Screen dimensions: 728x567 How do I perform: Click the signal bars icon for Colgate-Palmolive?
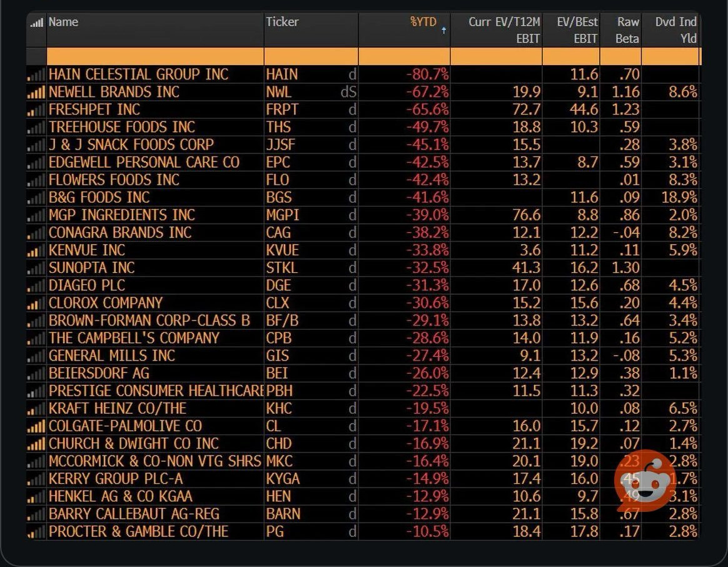pos(36,426)
